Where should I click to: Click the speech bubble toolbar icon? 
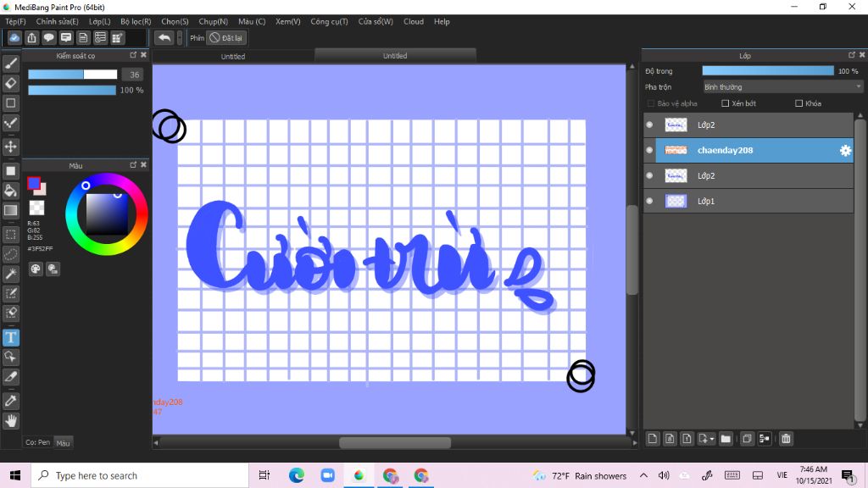(x=48, y=37)
